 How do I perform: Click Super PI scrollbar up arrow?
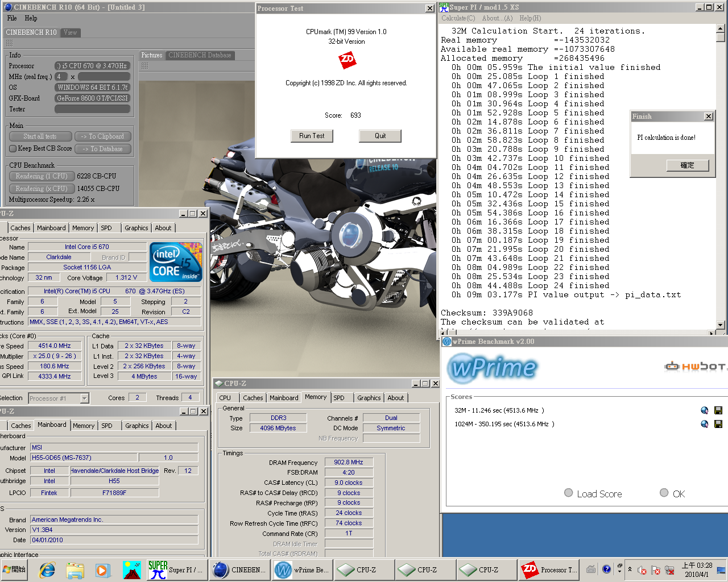pos(721,28)
